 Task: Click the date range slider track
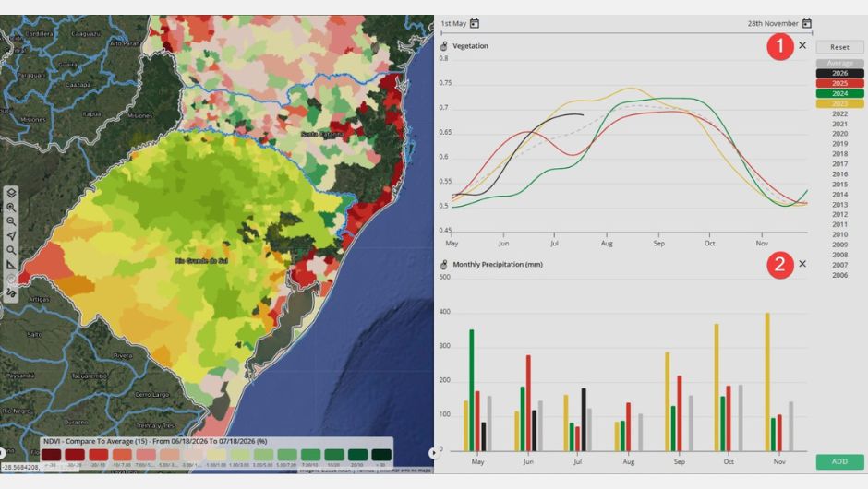(627, 33)
